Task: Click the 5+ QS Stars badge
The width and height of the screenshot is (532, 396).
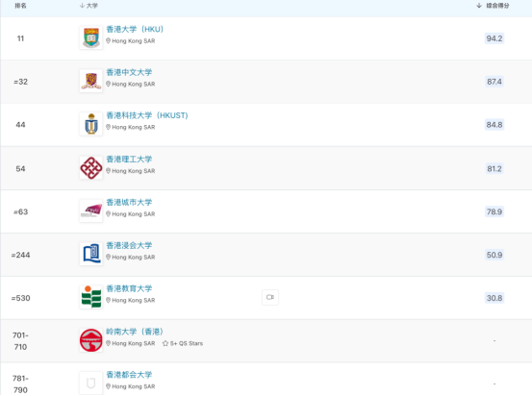Action: pyautogui.click(x=183, y=343)
